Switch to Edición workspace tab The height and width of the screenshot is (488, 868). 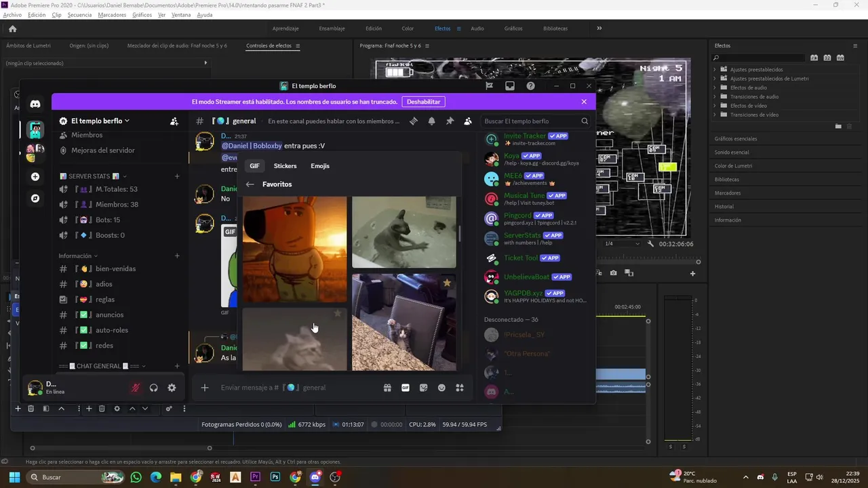(374, 28)
